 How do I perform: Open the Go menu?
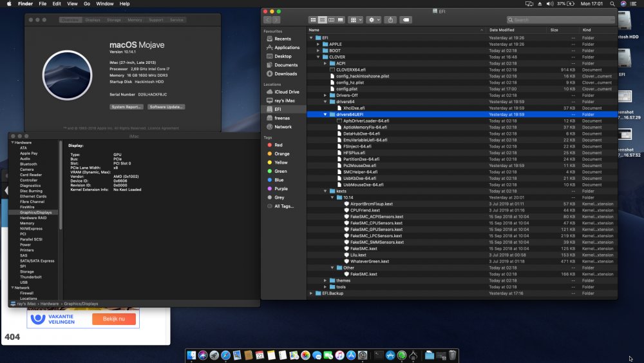click(87, 4)
